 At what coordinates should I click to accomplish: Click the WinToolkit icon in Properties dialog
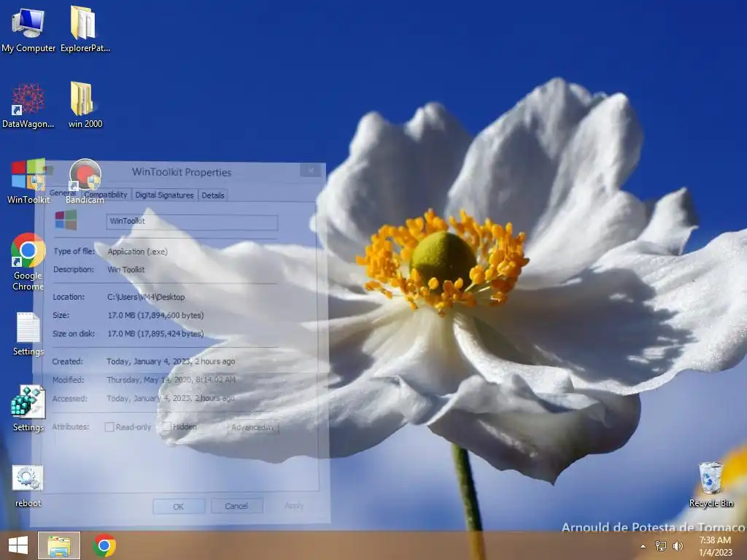coord(66,220)
